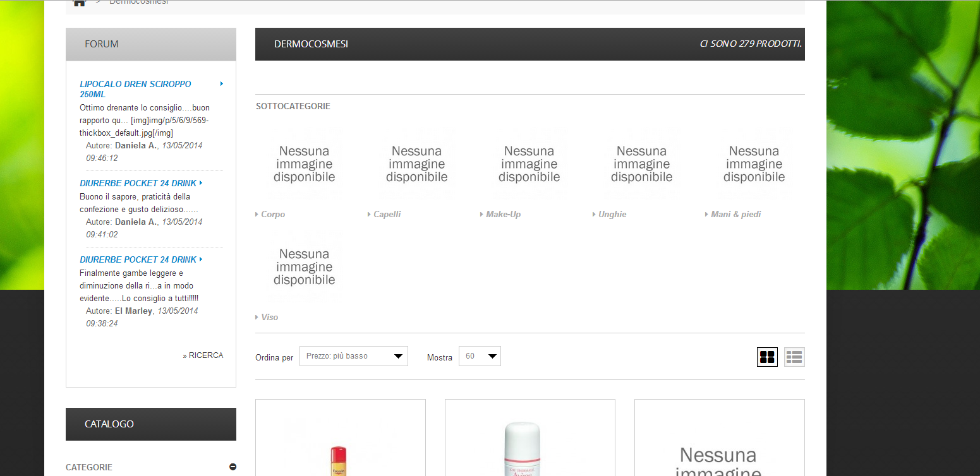980x476 pixels.
Task: Click the 'Ordina per' label
Action: pos(274,358)
